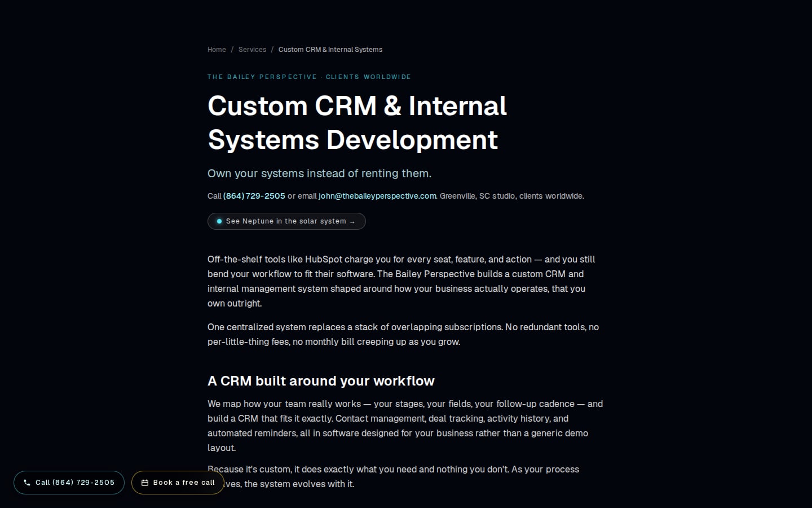812x508 pixels.
Task: Book a free call
Action: click(178, 483)
